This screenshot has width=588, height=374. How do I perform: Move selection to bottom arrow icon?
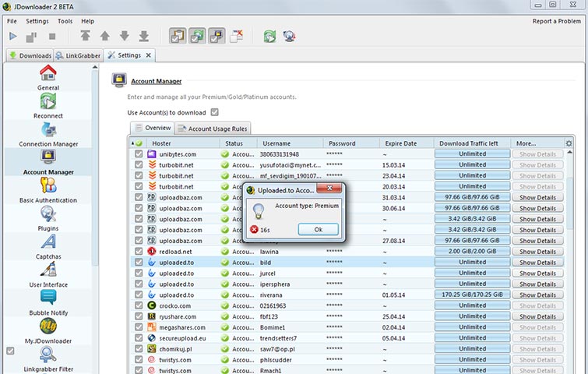tap(144, 36)
